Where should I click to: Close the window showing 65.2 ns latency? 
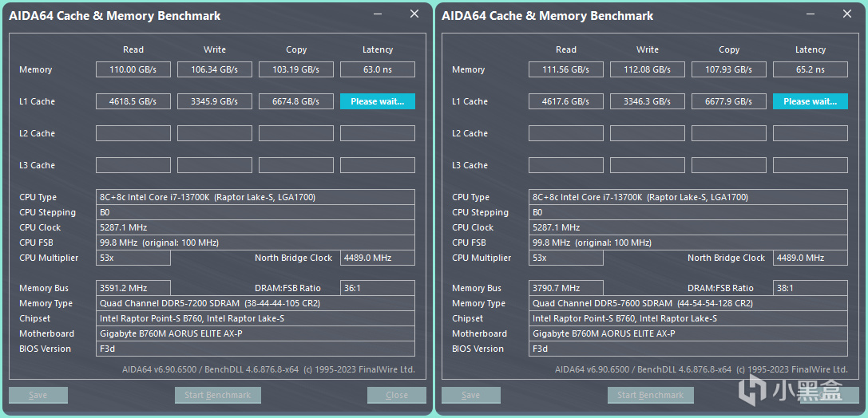click(x=846, y=14)
